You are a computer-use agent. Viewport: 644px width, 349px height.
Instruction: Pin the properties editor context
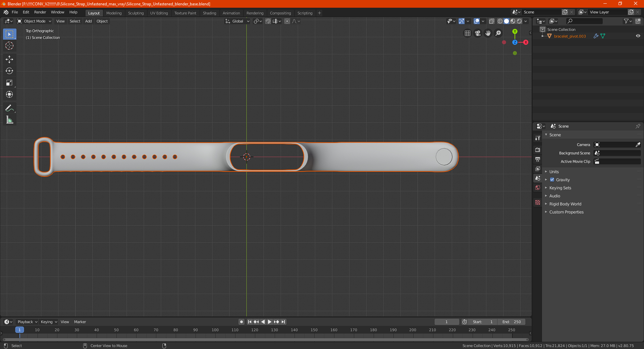[x=638, y=126]
